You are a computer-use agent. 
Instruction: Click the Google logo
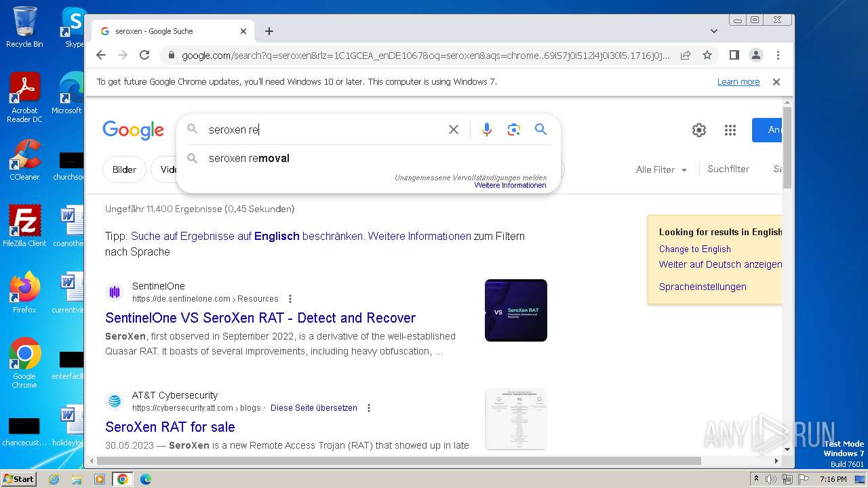pyautogui.click(x=133, y=130)
